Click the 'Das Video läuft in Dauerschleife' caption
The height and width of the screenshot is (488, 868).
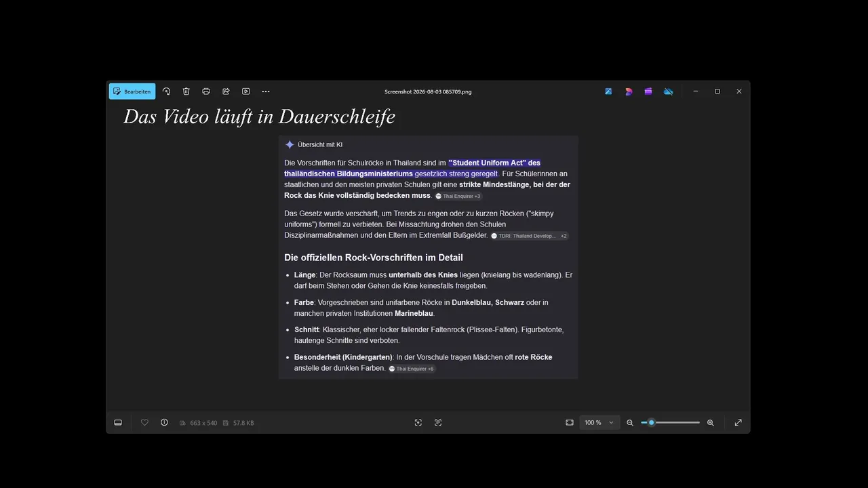259,117
